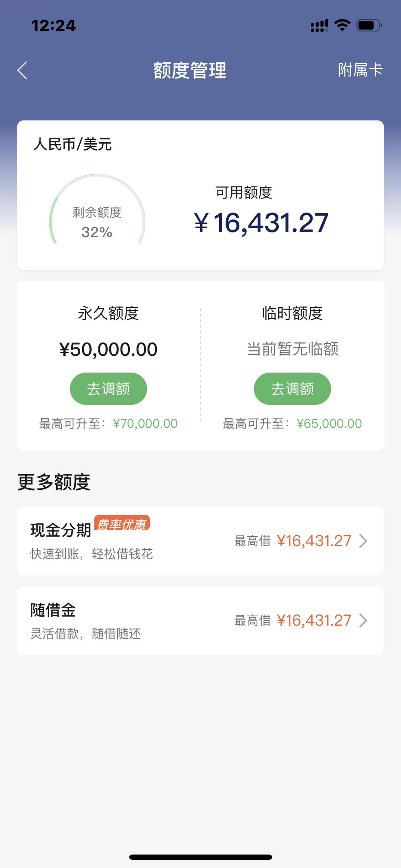Tap the ¥70,000.00 maximum permanent limit text

pos(145,423)
